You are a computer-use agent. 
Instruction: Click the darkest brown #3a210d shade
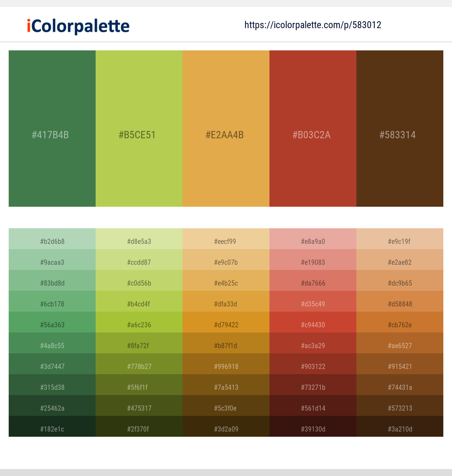pos(399,429)
